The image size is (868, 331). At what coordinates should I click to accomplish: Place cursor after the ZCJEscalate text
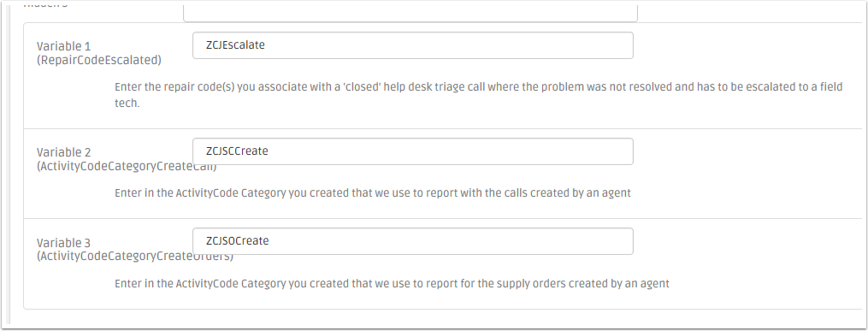click(266, 45)
